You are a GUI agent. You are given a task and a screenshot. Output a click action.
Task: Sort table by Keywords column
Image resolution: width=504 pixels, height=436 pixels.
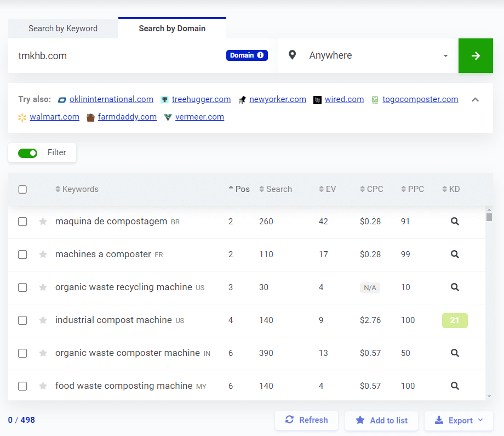click(77, 189)
